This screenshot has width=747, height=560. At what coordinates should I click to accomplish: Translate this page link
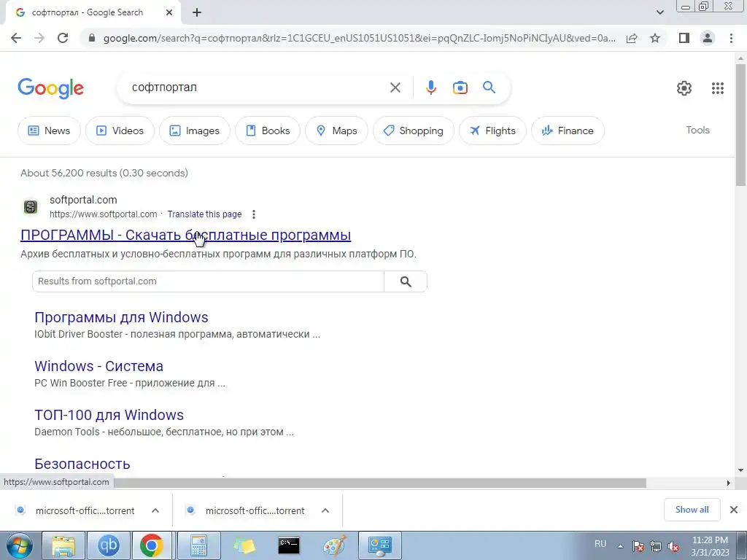204,214
